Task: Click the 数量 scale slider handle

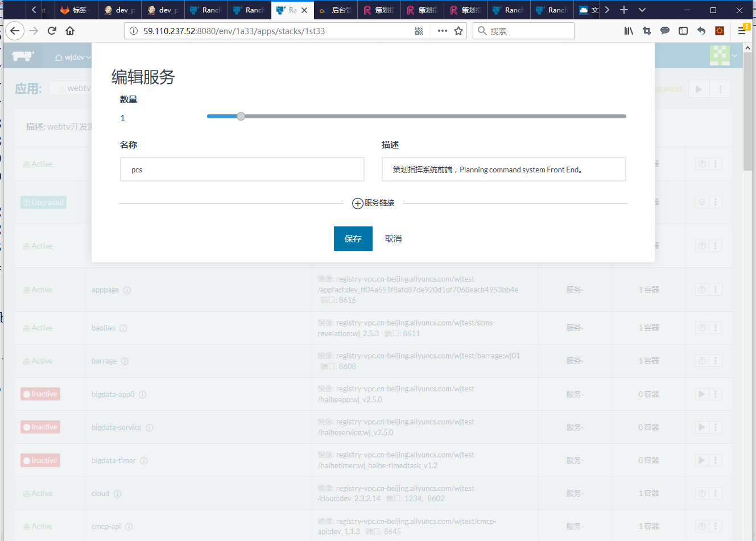Action: pyautogui.click(x=241, y=116)
